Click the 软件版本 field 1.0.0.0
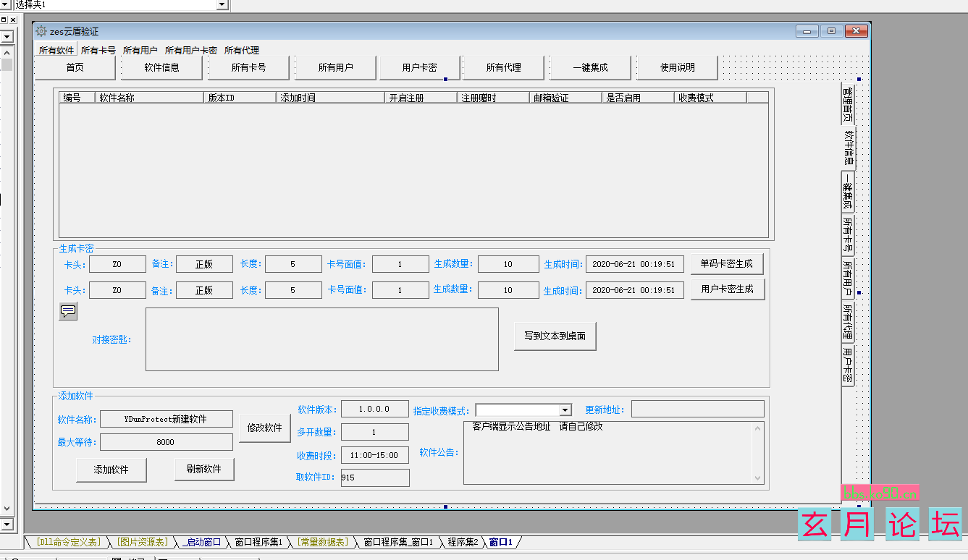This screenshot has width=968, height=560. pyautogui.click(x=375, y=409)
